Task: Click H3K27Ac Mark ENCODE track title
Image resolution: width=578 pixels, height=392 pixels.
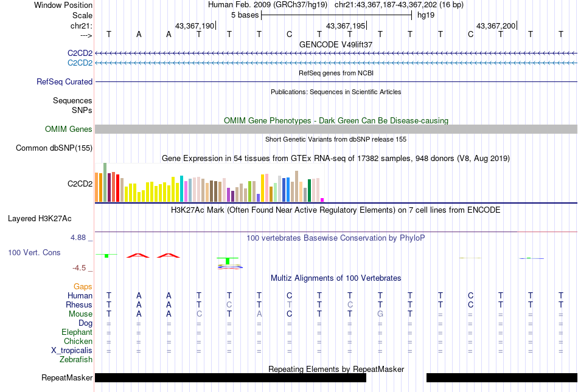Action: [336, 210]
